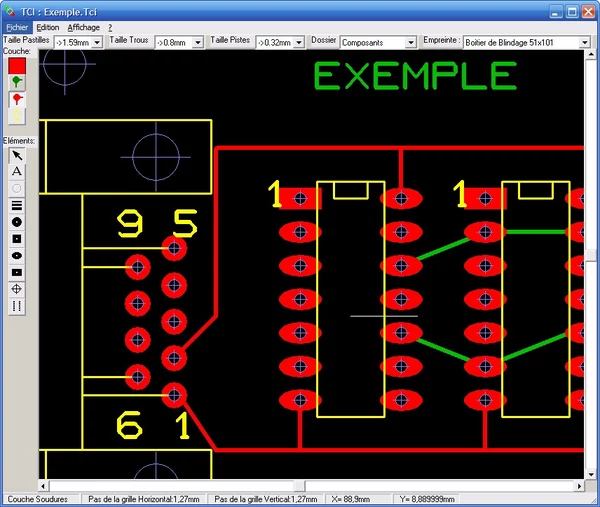The width and height of the screenshot is (600, 507).
Task: Expand the Taille Pastilles dropdown arrow
Action: [x=97, y=42]
